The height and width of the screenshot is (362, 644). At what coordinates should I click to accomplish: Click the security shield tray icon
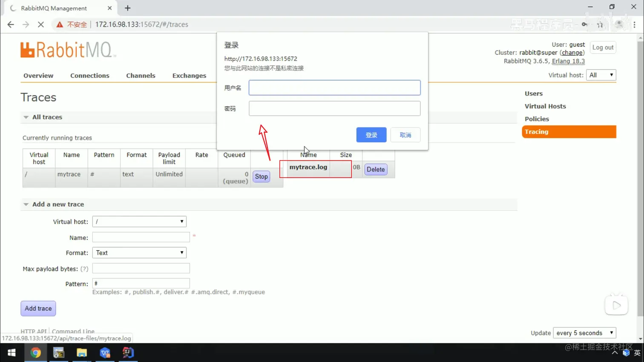pos(626,353)
